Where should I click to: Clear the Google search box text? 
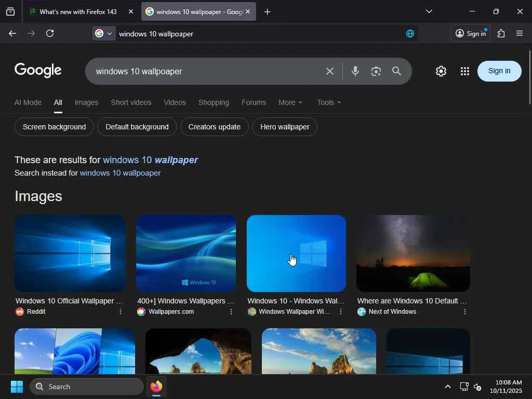click(x=330, y=71)
